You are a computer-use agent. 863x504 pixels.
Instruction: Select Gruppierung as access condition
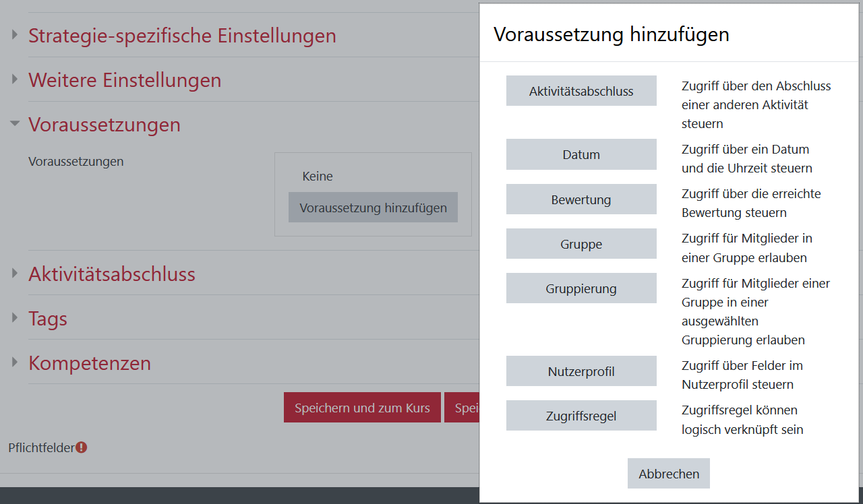581,288
